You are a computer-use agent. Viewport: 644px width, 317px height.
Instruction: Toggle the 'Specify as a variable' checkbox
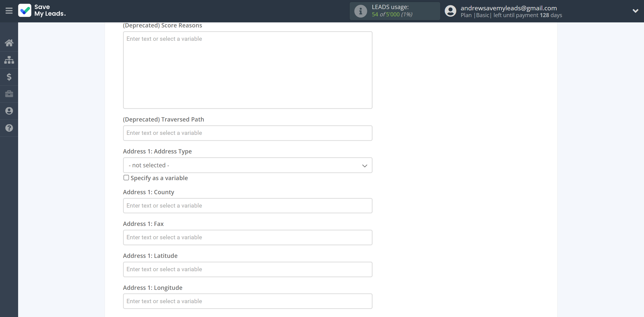(x=126, y=177)
